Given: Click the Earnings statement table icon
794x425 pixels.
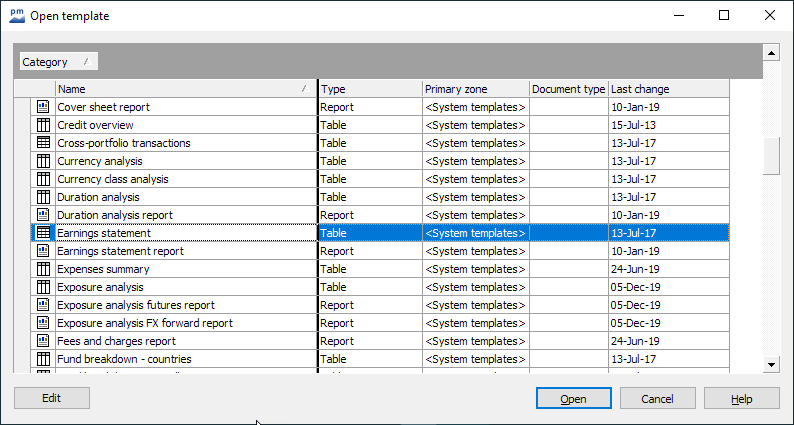Looking at the screenshot, I should (x=43, y=233).
